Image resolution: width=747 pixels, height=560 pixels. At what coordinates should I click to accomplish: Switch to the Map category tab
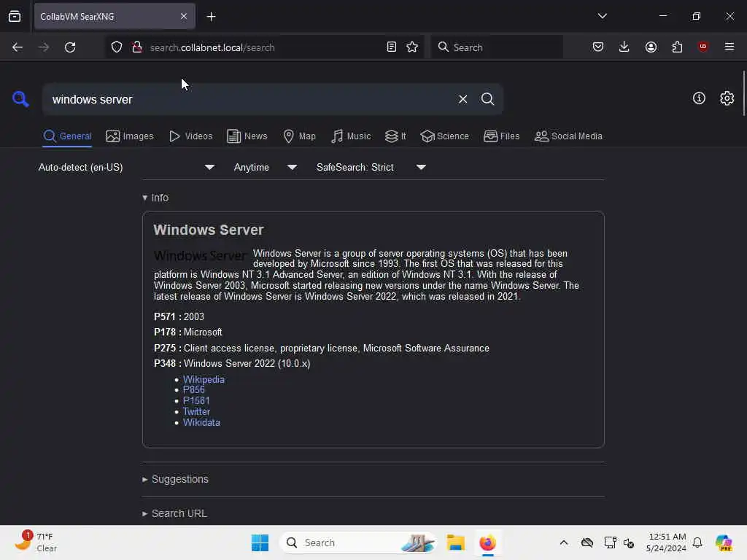pos(299,136)
